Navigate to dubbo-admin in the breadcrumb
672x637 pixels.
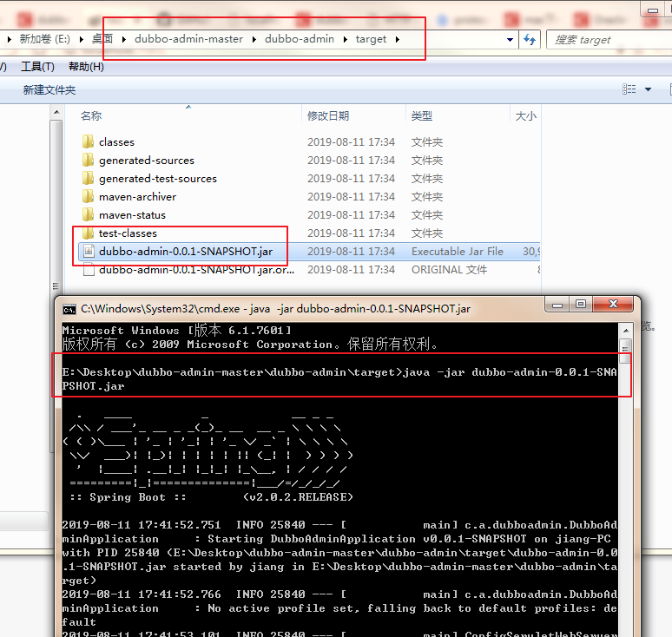(x=300, y=39)
